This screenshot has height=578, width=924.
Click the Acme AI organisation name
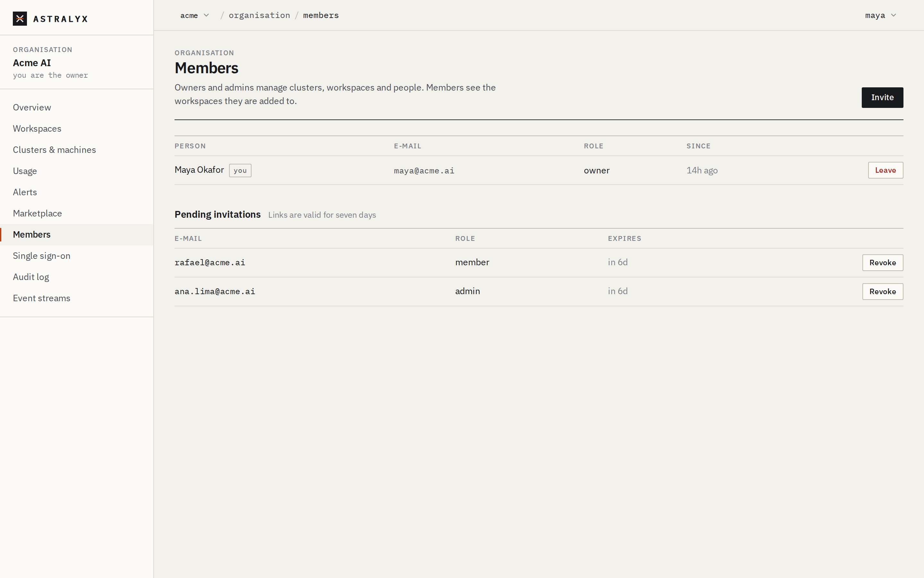[x=32, y=63]
